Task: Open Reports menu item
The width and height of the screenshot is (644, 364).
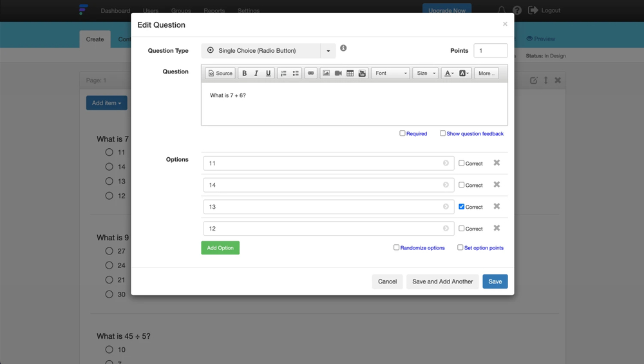Action: (x=214, y=11)
